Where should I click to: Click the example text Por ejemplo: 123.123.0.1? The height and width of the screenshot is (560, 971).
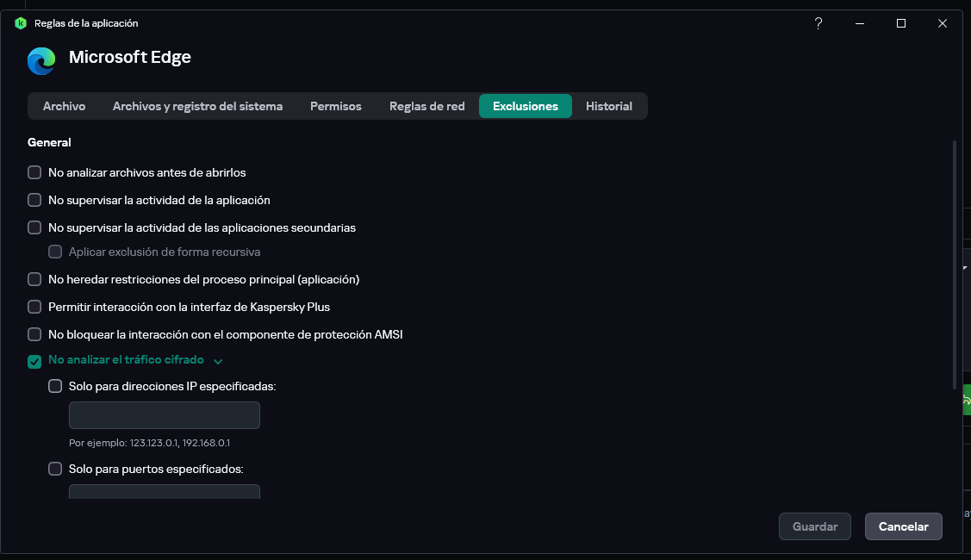(x=149, y=443)
